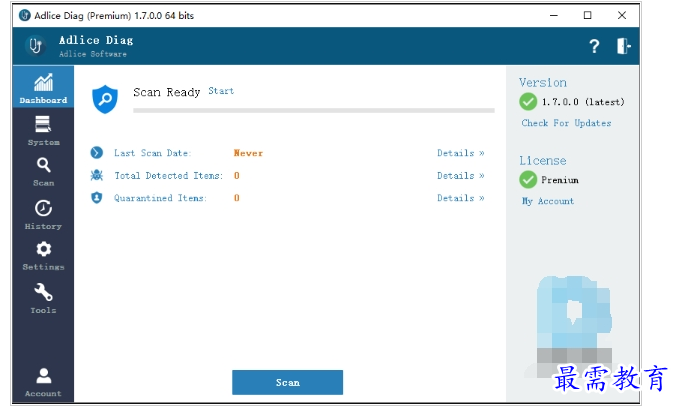Open the Account sidebar section
The width and height of the screenshot is (676, 410).
click(x=43, y=382)
